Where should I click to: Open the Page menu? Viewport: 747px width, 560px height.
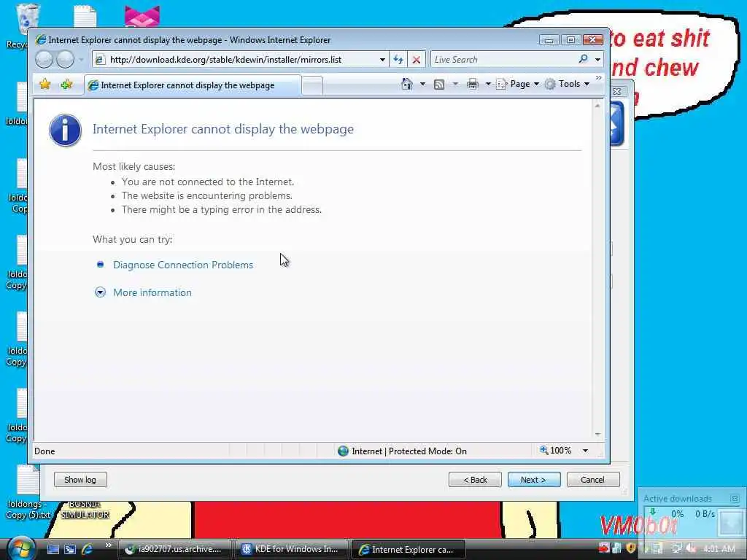[517, 84]
